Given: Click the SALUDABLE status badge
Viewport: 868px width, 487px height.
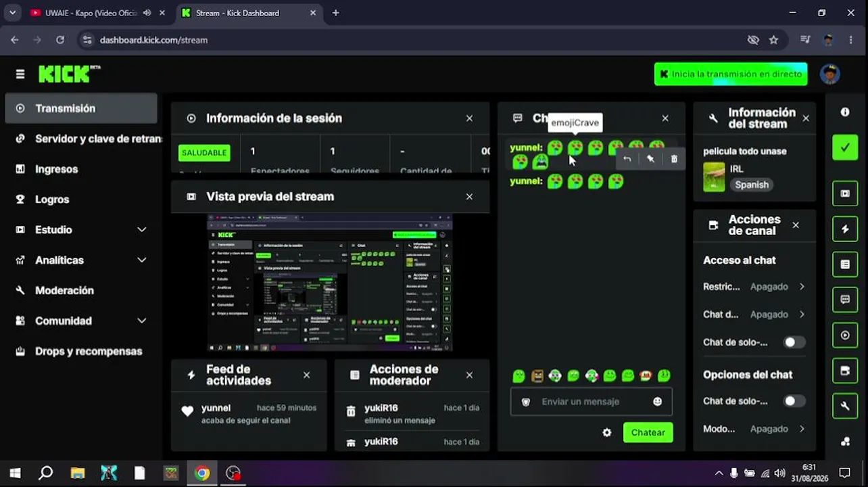Looking at the screenshot, I should point(203,153).
